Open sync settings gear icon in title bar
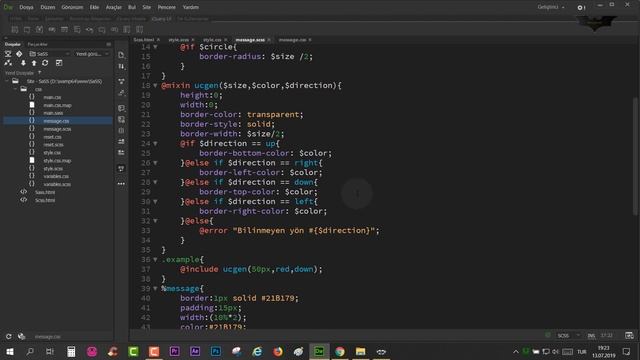This screenshot has height=360, width=640. [580, 7]
